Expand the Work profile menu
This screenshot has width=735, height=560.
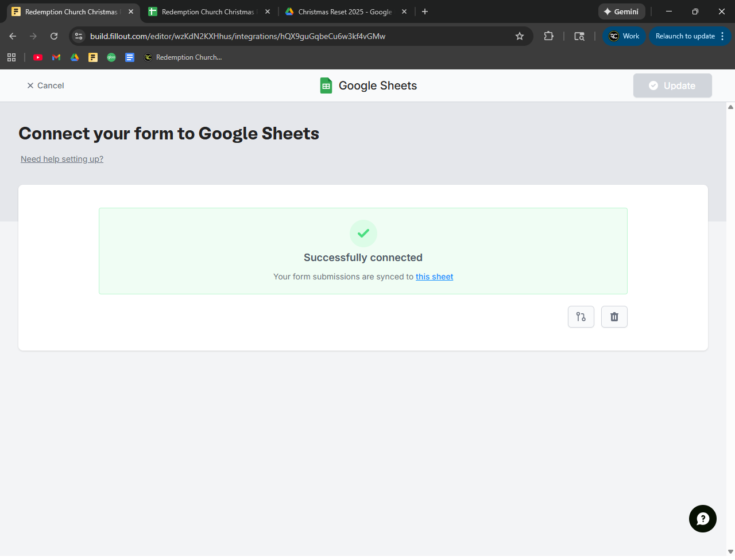(624, 36)
